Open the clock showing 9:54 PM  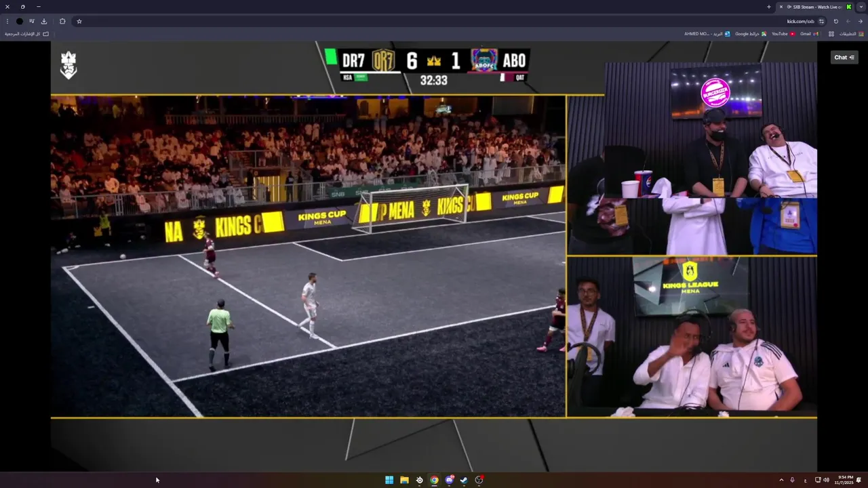click(845, 480)
